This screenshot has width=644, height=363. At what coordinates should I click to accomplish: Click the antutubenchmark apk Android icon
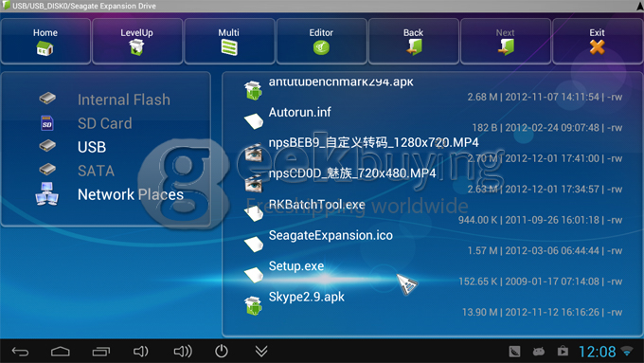click(253, 90)
